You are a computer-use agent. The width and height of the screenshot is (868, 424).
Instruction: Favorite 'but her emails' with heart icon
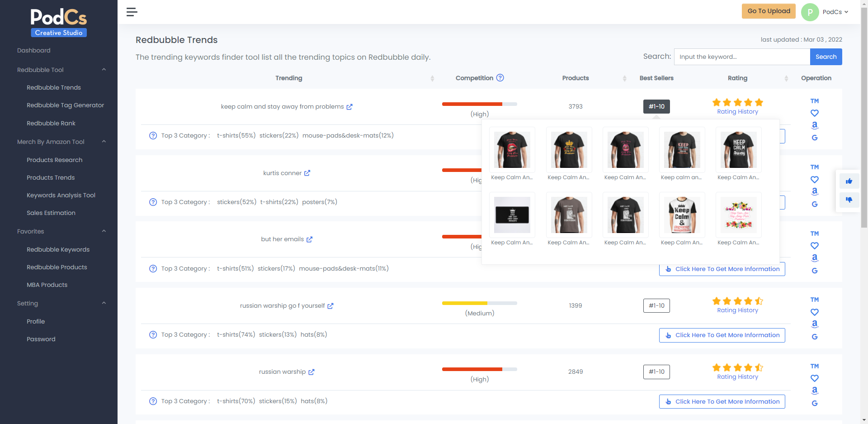(815, 246)
